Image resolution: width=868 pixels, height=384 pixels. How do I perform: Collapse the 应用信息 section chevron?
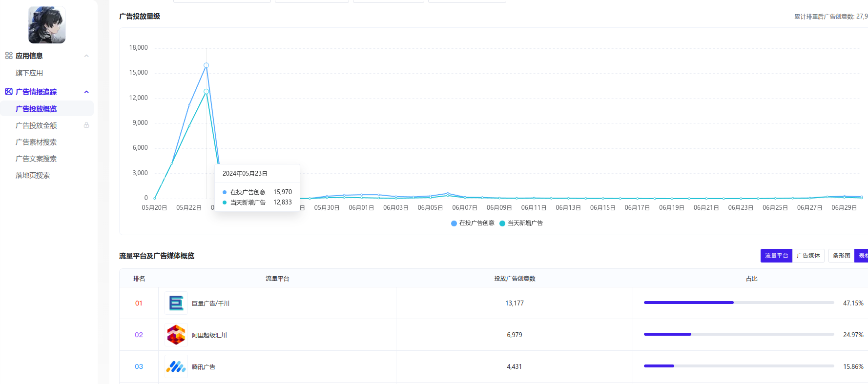[86, 56]
